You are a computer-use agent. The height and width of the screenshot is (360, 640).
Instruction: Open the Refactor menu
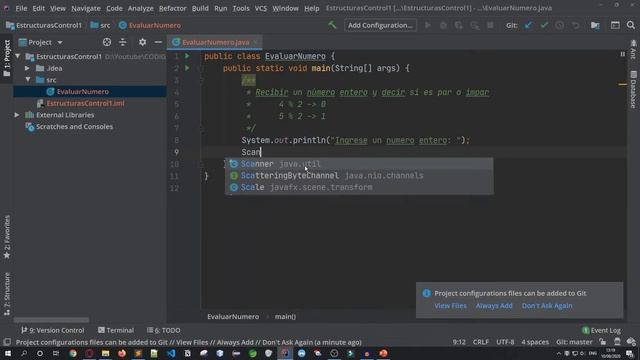[x=173, y=8]
